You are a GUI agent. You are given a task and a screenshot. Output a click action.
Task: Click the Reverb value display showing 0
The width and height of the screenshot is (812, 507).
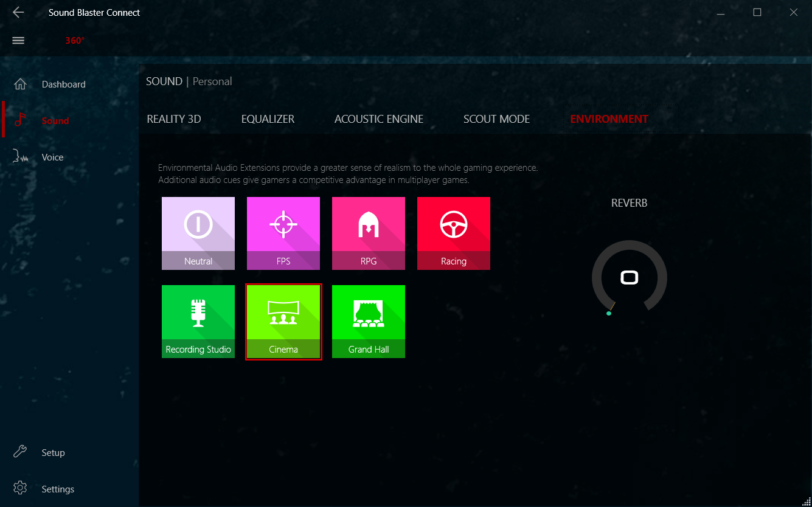tap(630, 278)
